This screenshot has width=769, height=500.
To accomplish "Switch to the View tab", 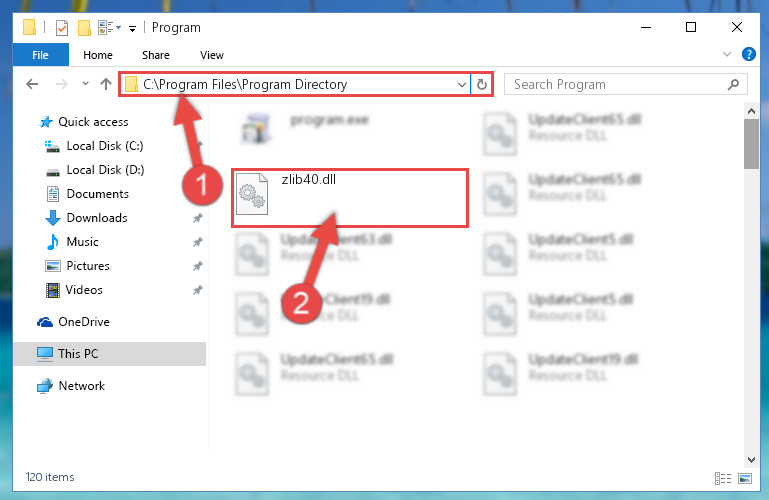I will coord(212,55).
